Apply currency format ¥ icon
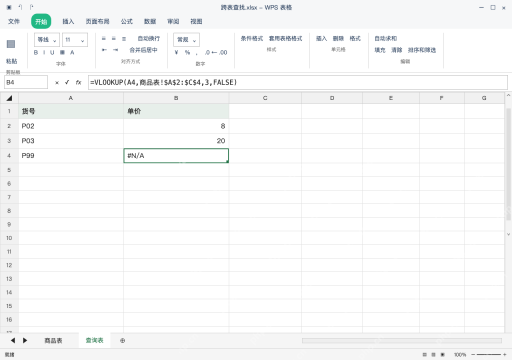This screenshot has height=360, width=512. click(176, 52)
